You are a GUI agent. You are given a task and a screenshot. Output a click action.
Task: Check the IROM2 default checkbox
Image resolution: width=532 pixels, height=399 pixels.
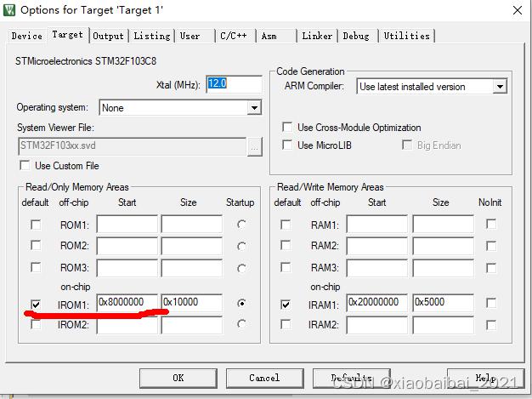(36, 324)
